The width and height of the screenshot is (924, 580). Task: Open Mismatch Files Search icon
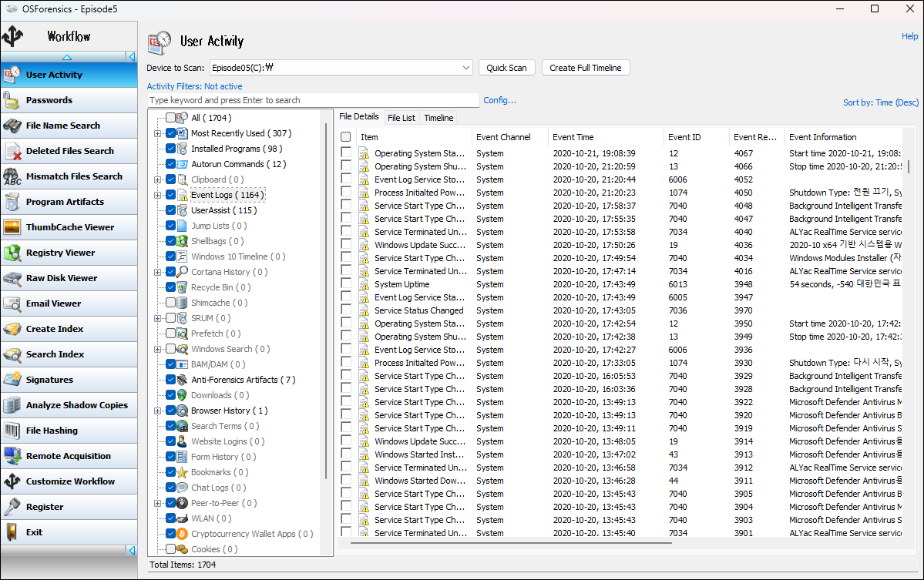click(x=12, y=176)
